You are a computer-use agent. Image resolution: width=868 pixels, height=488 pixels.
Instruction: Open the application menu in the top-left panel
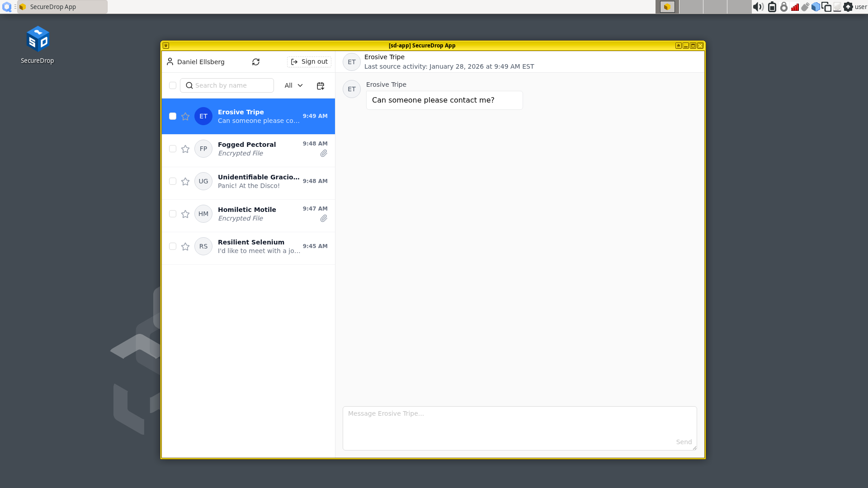pos(7,7)
